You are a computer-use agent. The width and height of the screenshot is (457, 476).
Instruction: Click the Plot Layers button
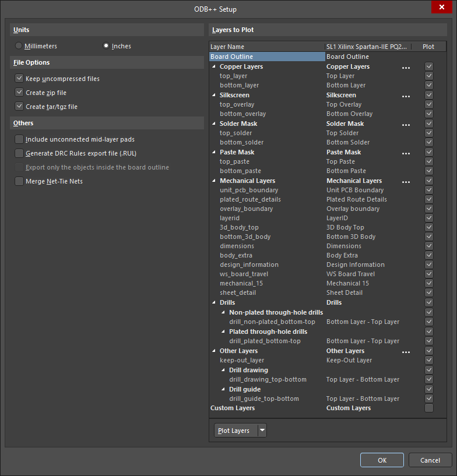[x=236, y=430]
